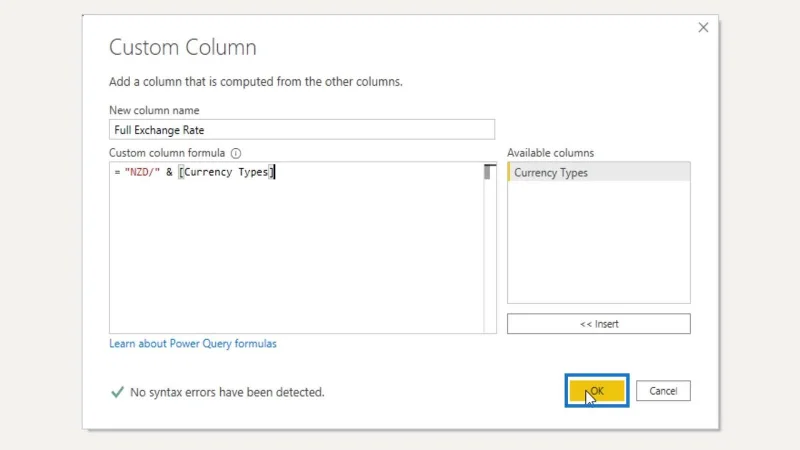This screenshot has width=800, height=450.
Task: Click the formula info icon
Action: [236, 153]
